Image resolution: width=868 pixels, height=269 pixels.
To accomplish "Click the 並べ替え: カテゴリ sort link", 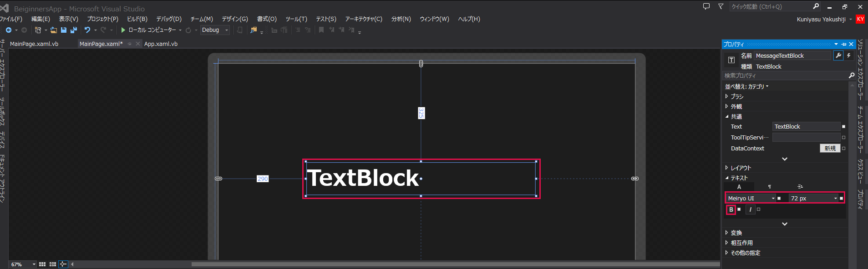I will [x=746, y=86].
